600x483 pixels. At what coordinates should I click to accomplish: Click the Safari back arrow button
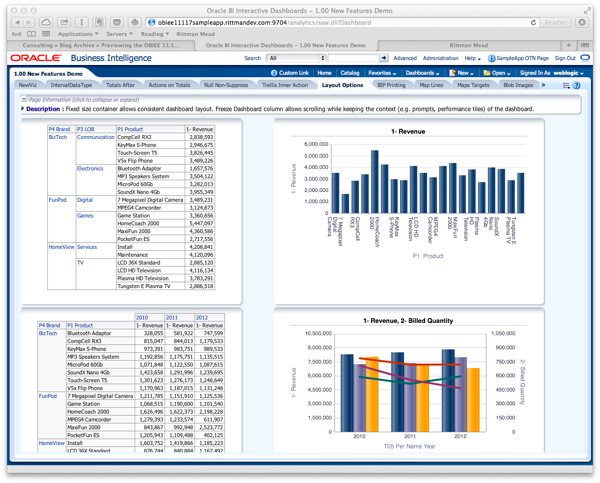click(17, 23)
